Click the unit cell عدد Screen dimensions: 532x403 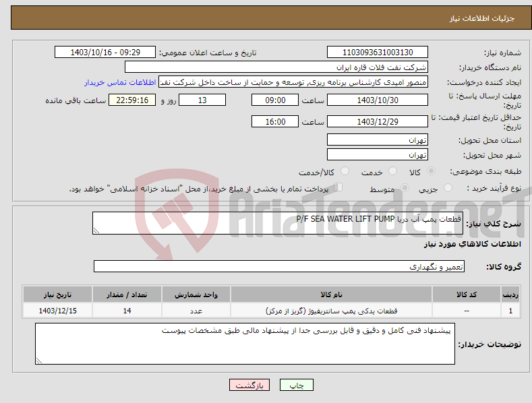pyautogui.click(x=196, y=311)
